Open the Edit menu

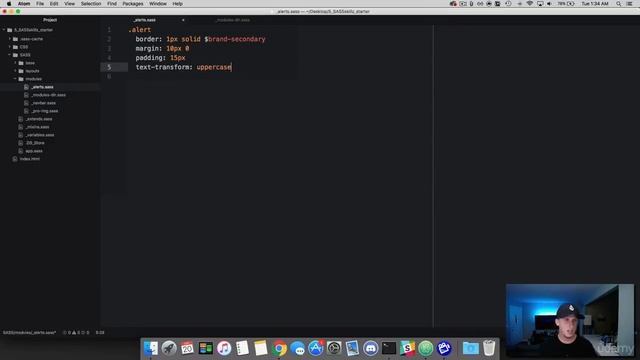(54, 4)
